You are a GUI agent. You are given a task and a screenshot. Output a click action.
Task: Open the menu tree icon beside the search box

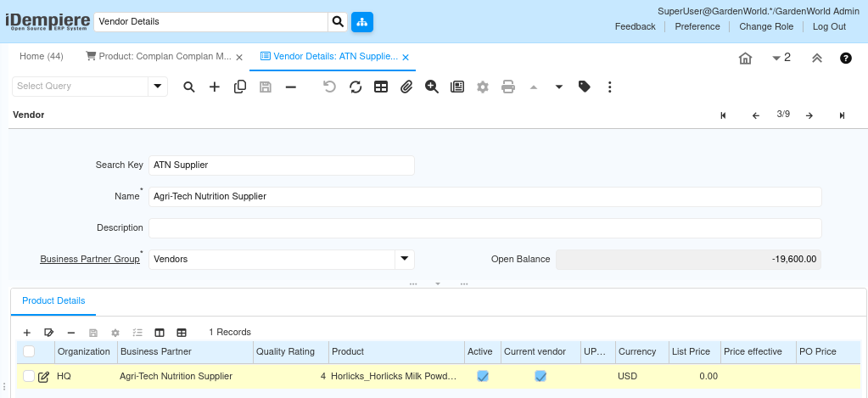(361, 21)
